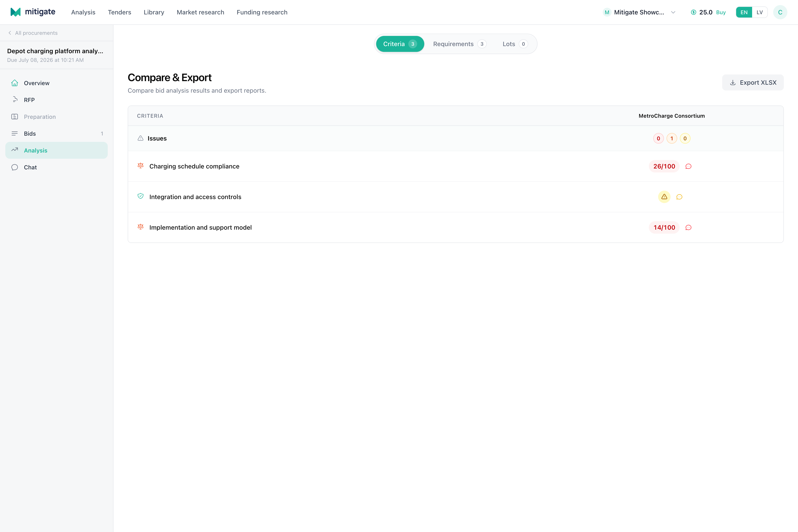798x532 pixels.
Task: Select the Criteria tab
Action: [400, 44]
